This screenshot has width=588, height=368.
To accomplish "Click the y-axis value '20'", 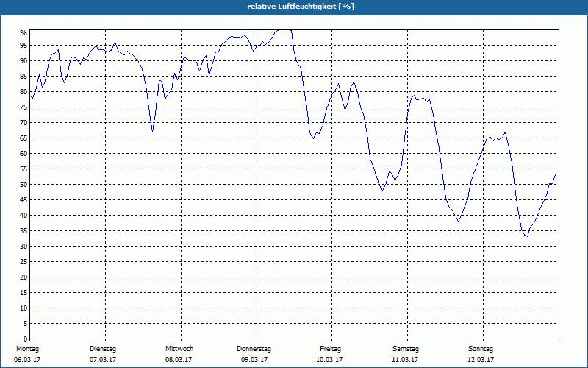I will [x=24, y=277].
